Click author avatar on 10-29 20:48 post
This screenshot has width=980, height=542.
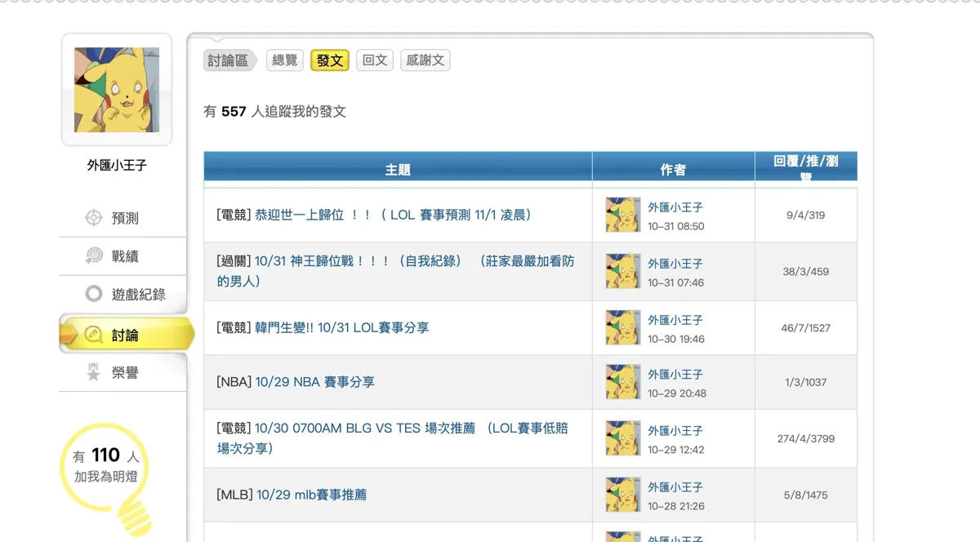(x=623, y=382)
